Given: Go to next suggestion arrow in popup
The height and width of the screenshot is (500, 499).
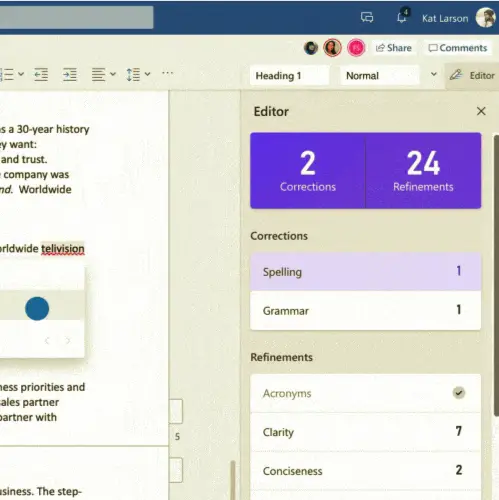Looking at the screenshot, I should coord(68,341).
